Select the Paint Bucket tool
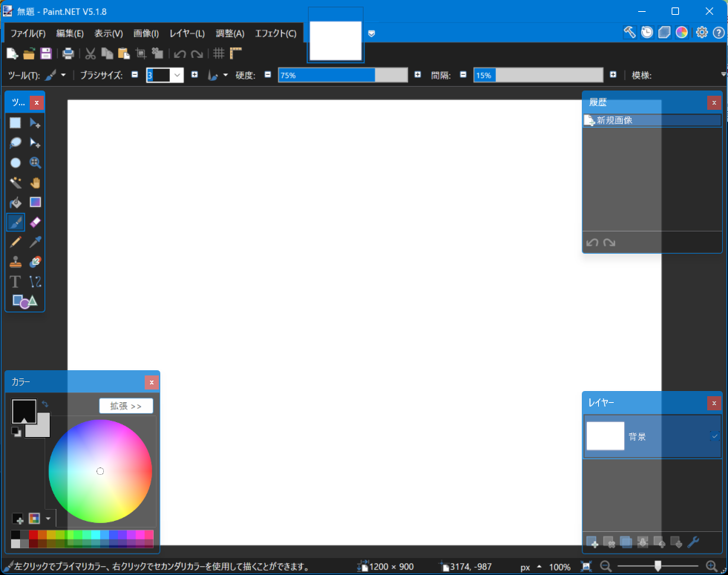Image resolution: width=728 pixels, height=575 pixels. coord(16,203)
